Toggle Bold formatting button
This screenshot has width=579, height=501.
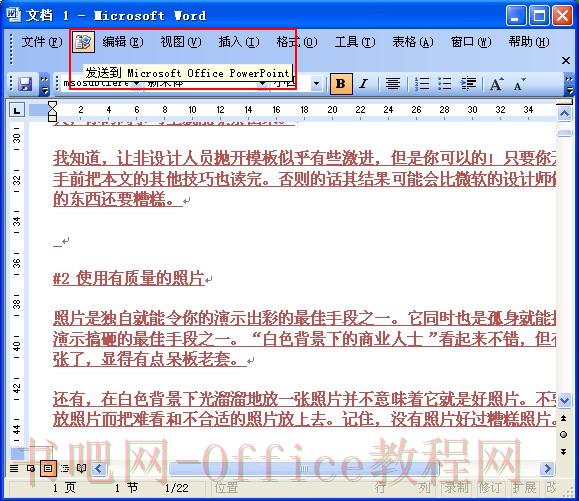[341, 84]
